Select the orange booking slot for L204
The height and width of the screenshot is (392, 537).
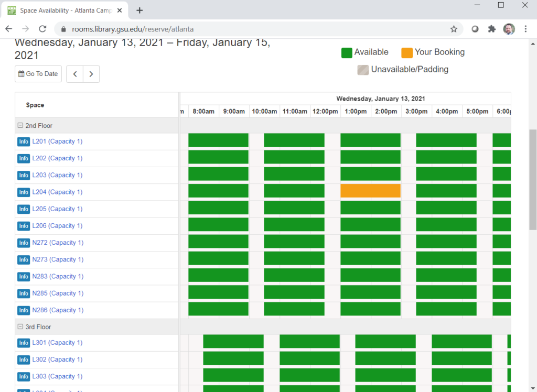(x=370, y=191)
